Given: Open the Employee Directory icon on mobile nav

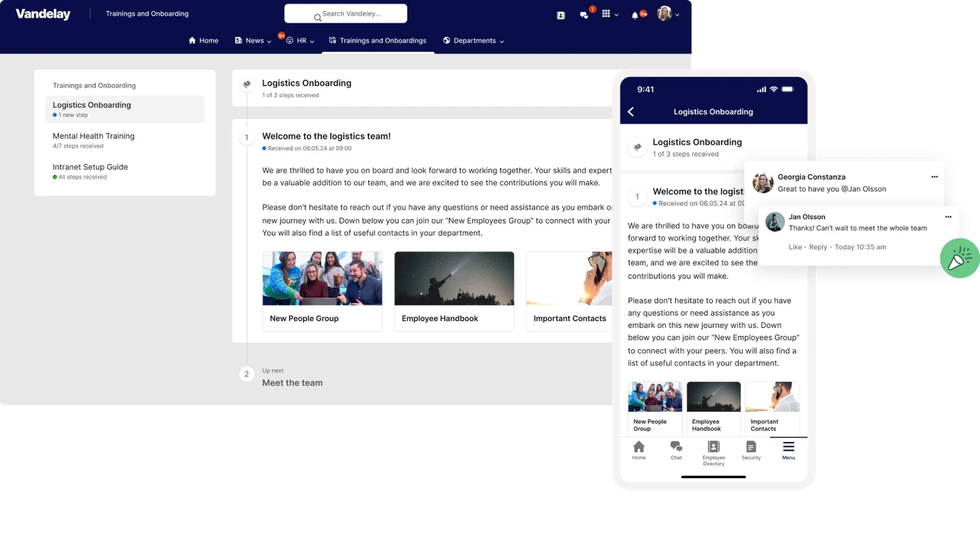Looking at the screenshot, I should point(713,448).
